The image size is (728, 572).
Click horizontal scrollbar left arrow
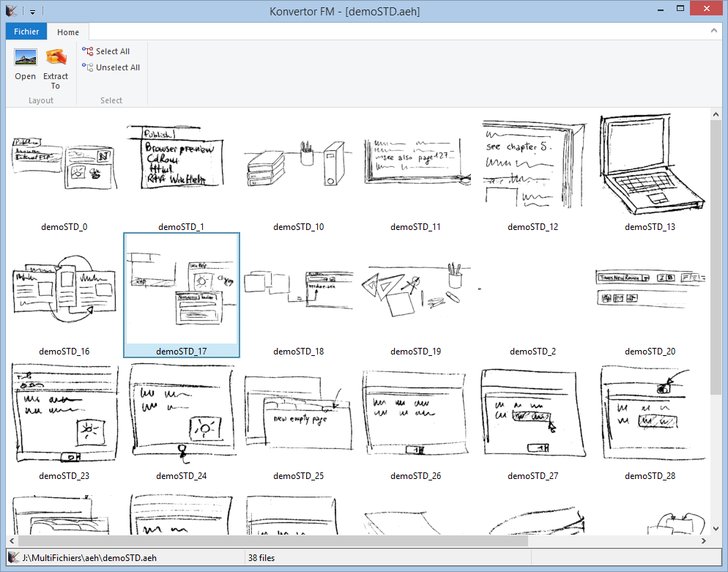pos(12,541)
